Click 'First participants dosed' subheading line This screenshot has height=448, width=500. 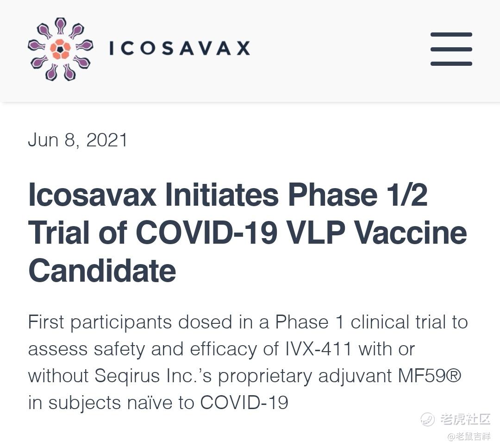(130, 322)
